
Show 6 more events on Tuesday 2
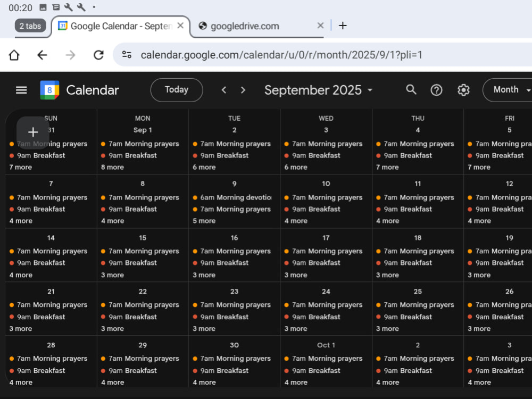point(204,167)
